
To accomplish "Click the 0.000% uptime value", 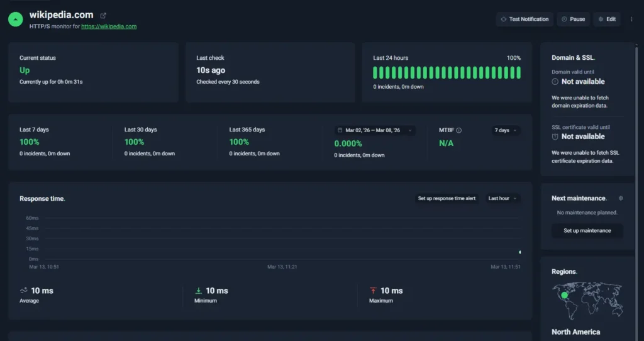I will point(348,143).
